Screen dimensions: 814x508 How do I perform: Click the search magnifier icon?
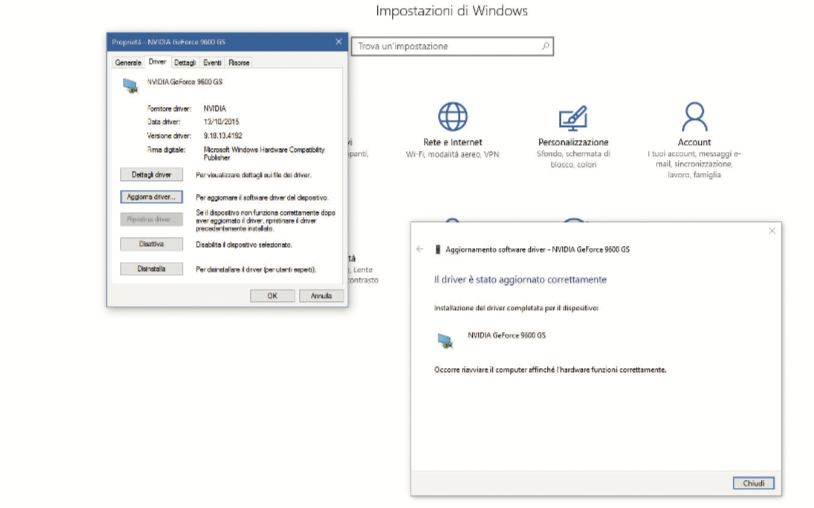(545, 46)
